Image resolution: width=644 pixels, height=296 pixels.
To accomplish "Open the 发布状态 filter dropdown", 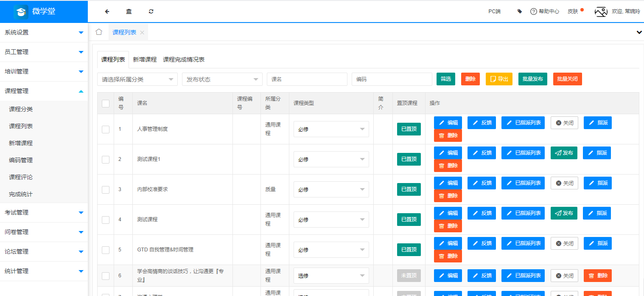I will [222, 79].
